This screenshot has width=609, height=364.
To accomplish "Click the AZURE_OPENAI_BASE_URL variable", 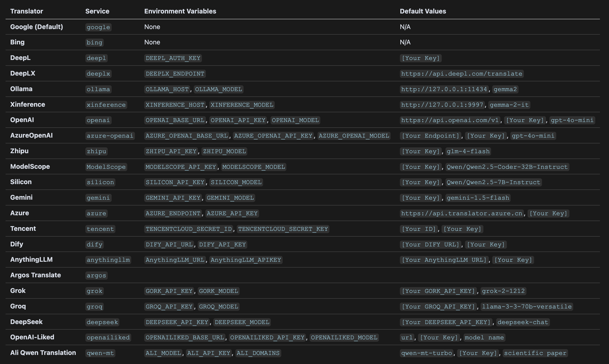I will [x=187, y=136].
